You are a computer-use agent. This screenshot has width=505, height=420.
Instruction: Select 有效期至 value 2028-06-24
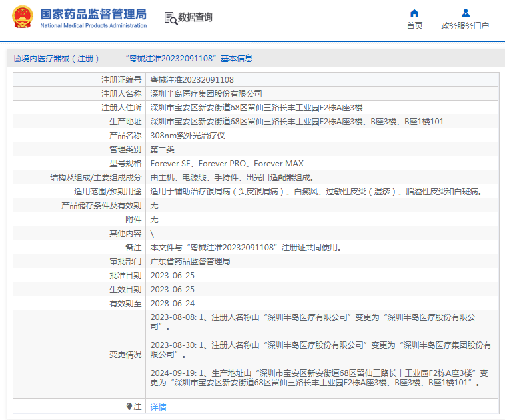pos(173,304)
